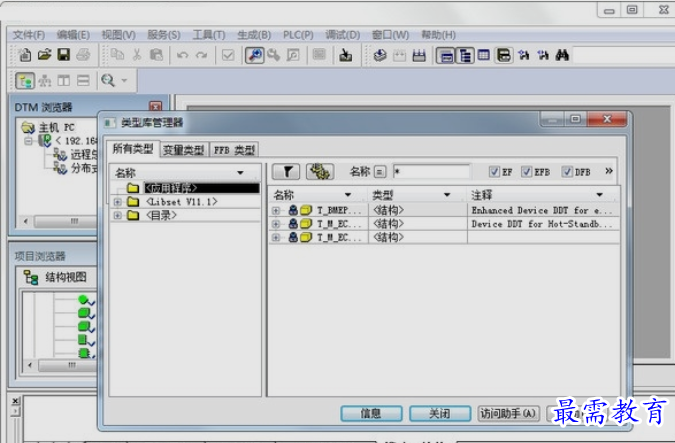This screenshot has height=443, width=675.
Task: Select the 所有类型 tab
Action: coord(133,149)
